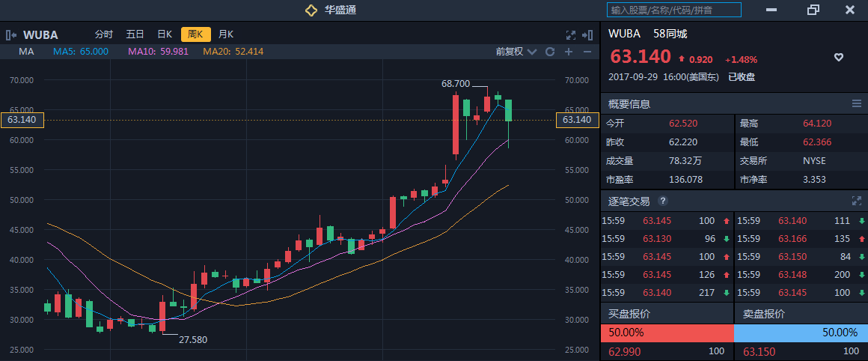
Task: Collapse the left sidebar panel icon
Action: [10, 34]
